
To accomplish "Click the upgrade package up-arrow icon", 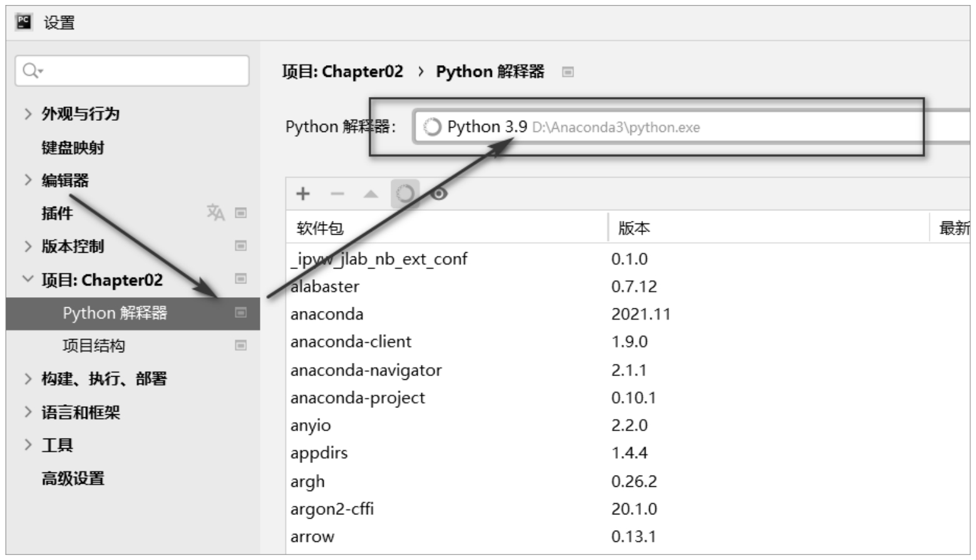I will (x=371, y=194).
